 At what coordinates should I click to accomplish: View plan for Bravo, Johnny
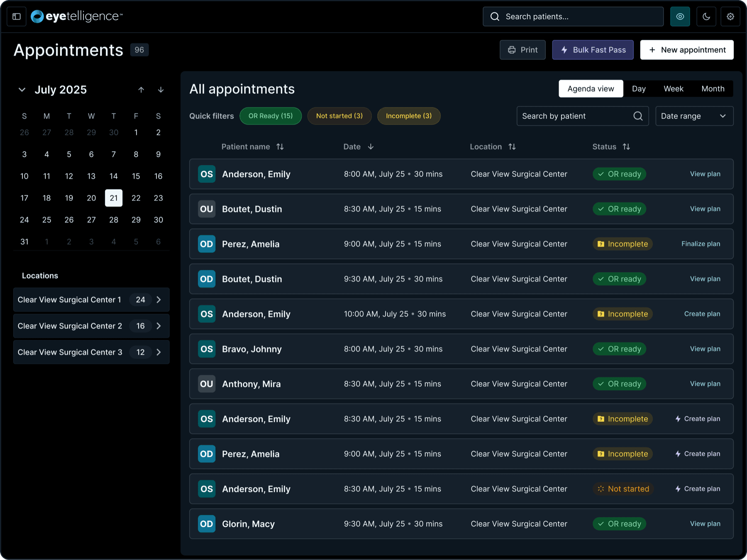point(705,349)
